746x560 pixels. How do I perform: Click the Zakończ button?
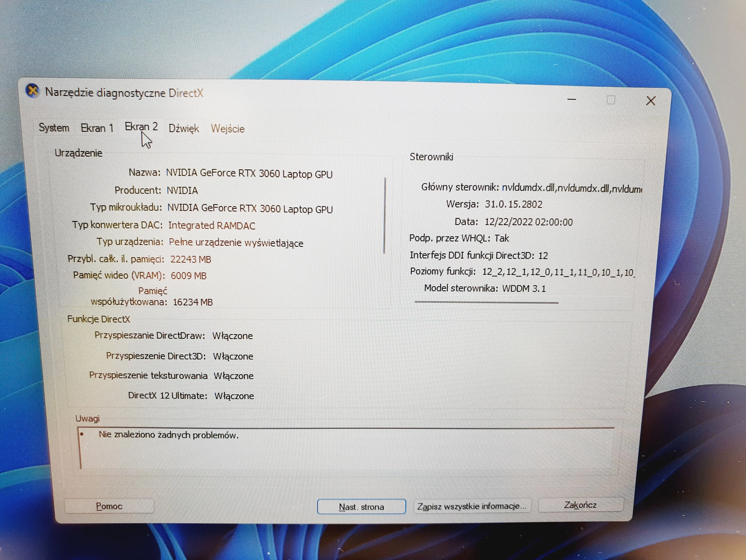click(x=580, y=505)
